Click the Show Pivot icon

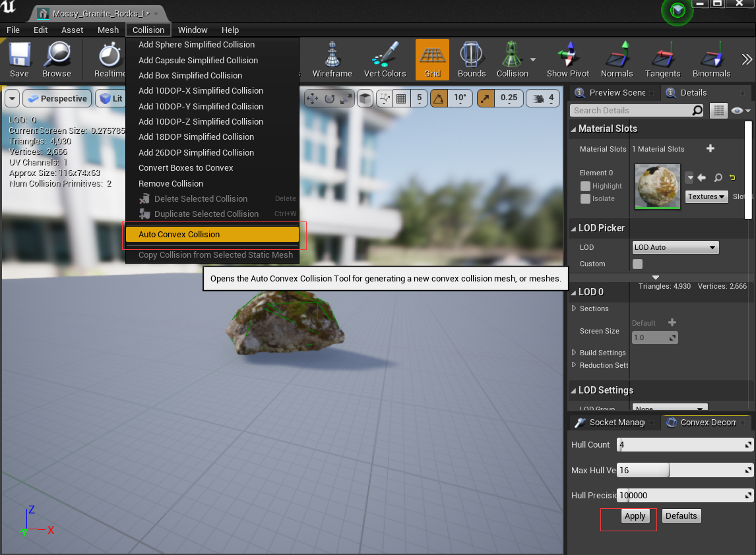[568, 59]
